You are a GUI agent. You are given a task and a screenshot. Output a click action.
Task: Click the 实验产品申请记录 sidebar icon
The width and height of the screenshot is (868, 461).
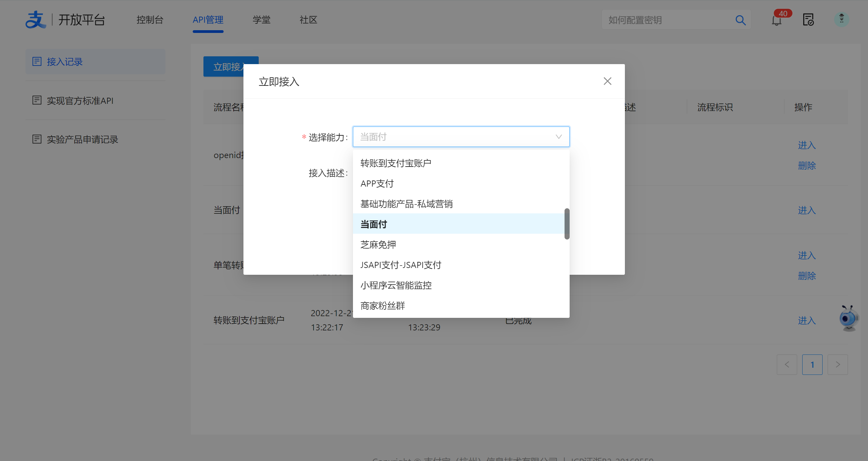click(37, 139)
